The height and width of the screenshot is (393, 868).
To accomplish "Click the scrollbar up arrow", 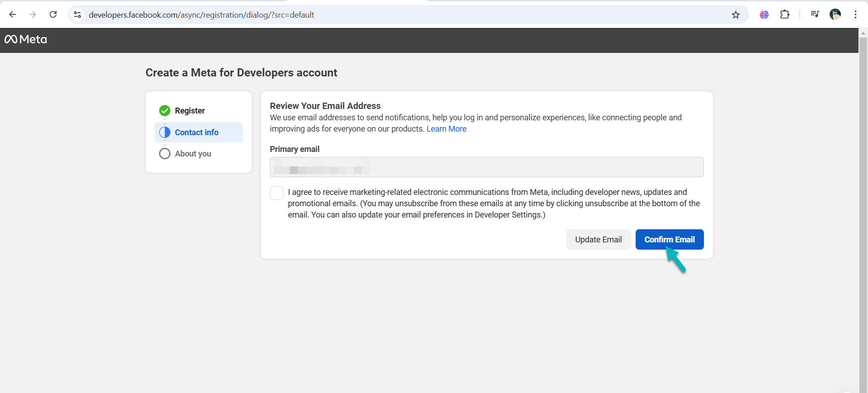I will pos(863,33).
